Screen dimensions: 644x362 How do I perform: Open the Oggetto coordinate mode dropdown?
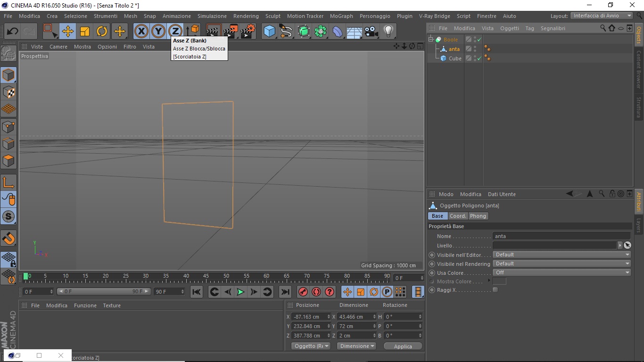pos(310,346)
